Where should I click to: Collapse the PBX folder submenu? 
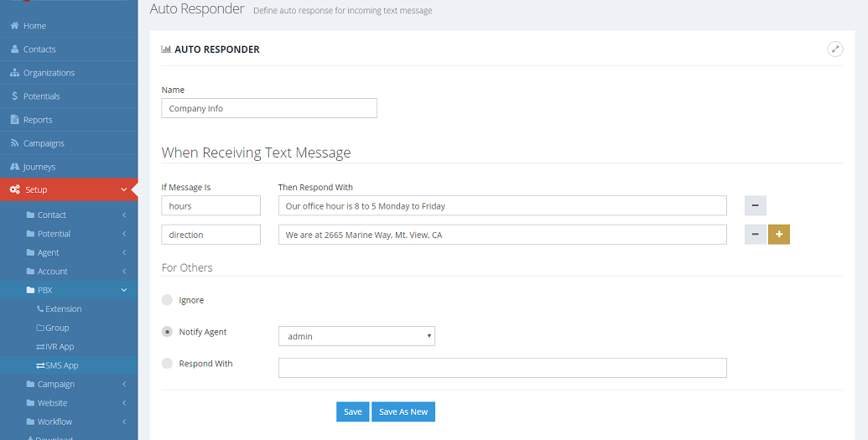tap(124, 290)
